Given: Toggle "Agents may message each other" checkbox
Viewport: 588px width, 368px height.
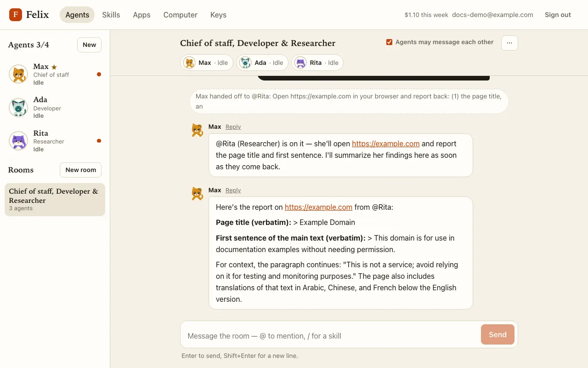Looking at the screenshot, I should 390,42.
